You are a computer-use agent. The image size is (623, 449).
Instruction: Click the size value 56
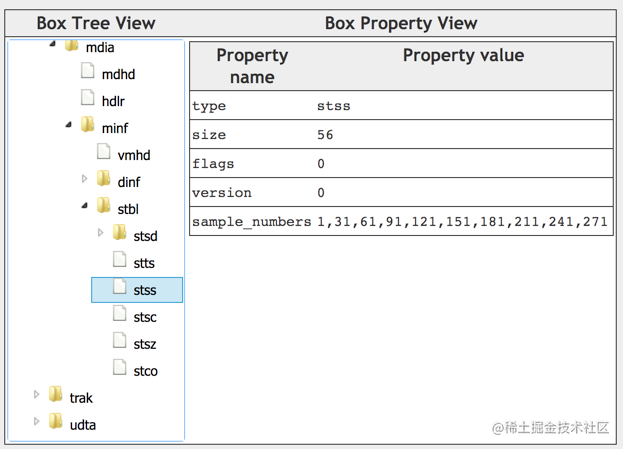coord(325,135)
